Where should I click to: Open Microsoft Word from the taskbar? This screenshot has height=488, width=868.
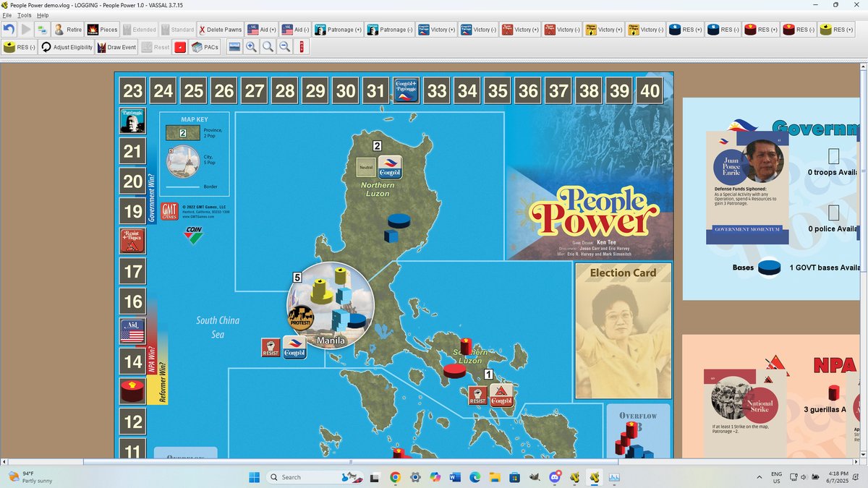pos(455,477)
